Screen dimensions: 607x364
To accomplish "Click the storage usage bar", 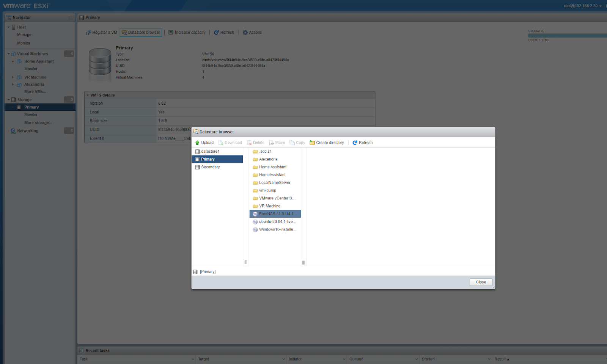I will pyautogui.click(x=568, y=36).
